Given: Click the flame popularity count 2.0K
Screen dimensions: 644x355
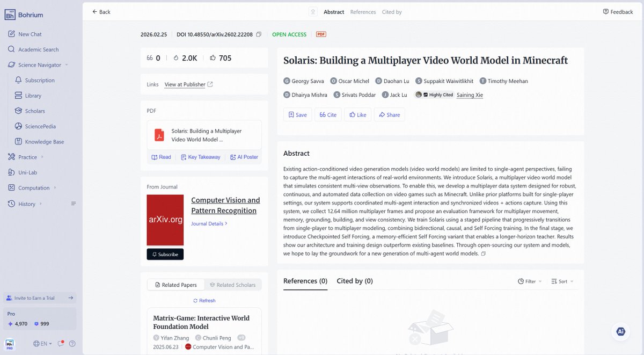Looking at the screenshot, I should click(185, 58).
